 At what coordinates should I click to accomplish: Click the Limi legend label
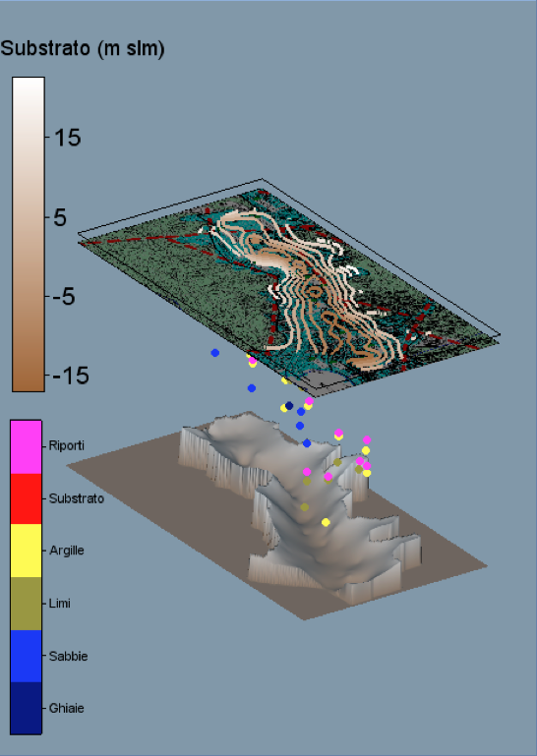(60, 604)
